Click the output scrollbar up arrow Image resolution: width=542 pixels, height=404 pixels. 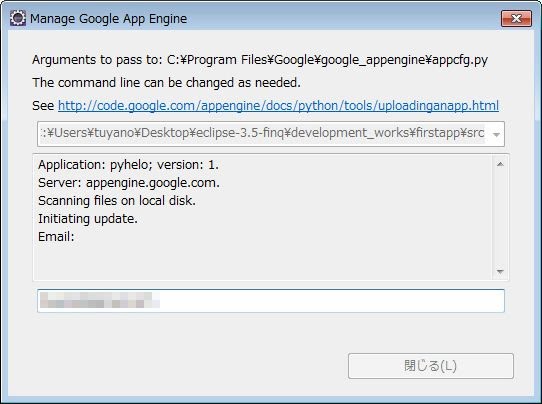pos(500,165)
